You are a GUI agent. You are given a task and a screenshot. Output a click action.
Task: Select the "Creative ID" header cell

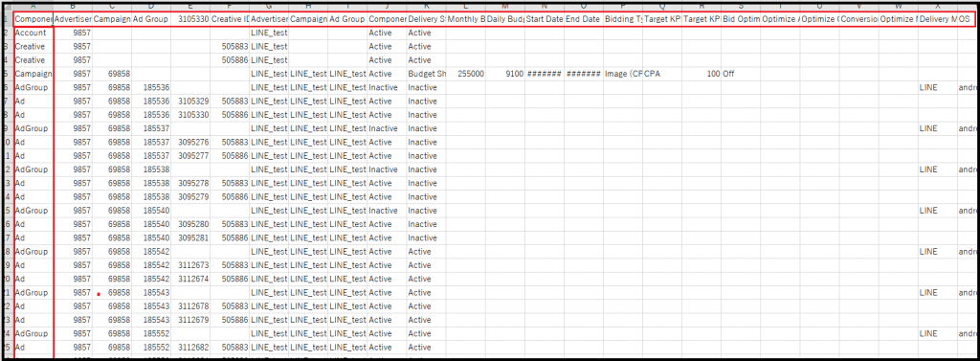click(x=230, y=19)
